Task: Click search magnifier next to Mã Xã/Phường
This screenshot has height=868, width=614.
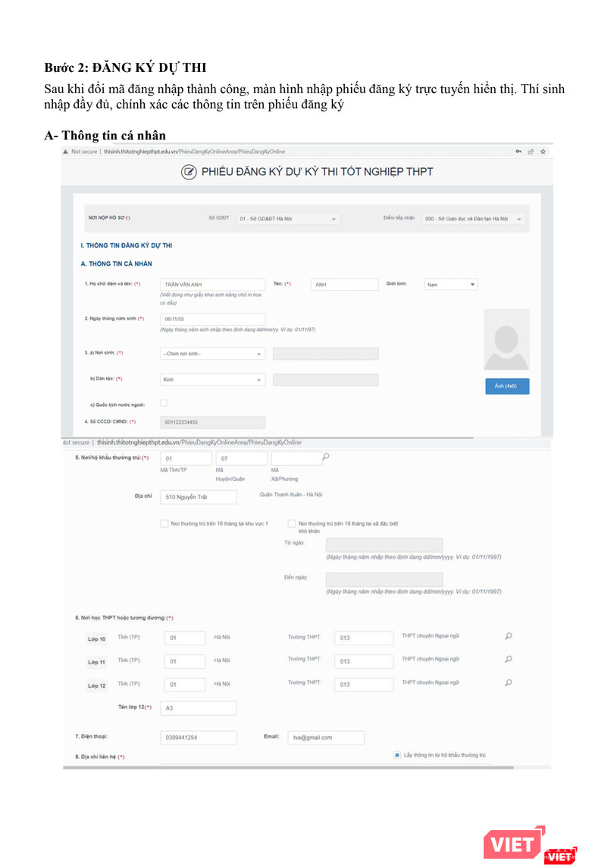Action: coord(326,457)
